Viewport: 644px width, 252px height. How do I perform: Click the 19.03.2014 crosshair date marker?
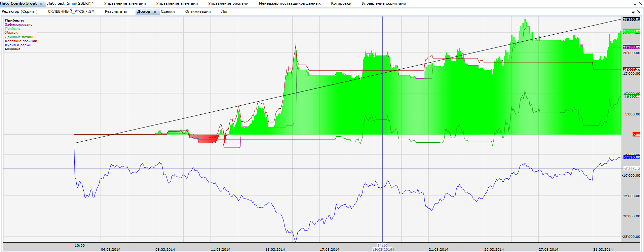tap(382, 249)
